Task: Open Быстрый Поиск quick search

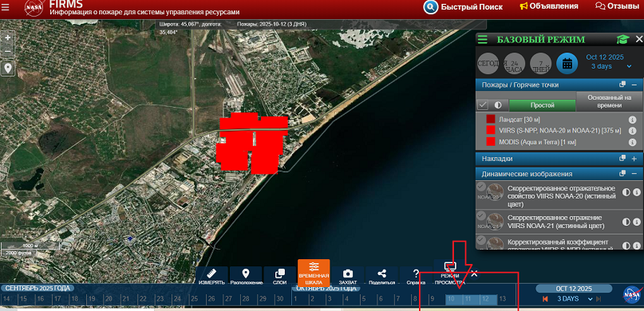Action: pos(463,6)
